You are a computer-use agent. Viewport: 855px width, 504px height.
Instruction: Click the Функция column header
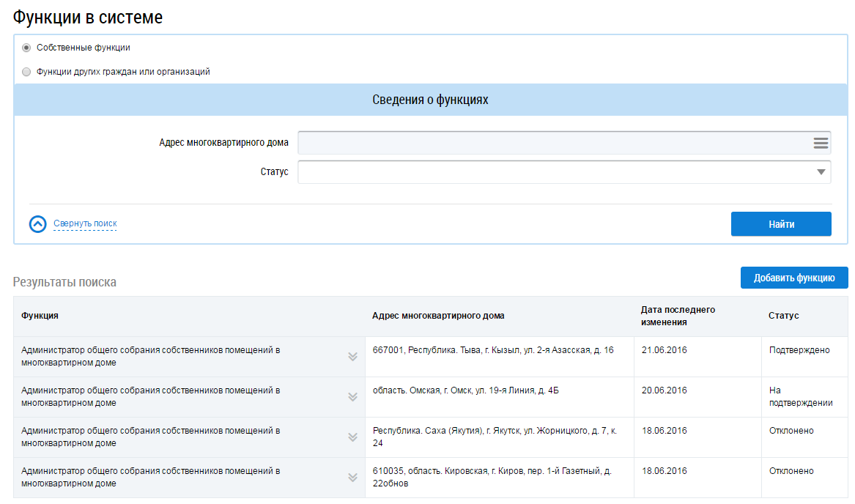point(40,316)
